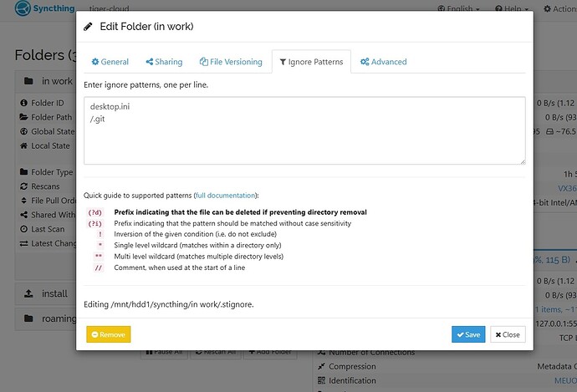
Task: Click the pencil edit icon in dialog title
Action: tap(88, 27)
